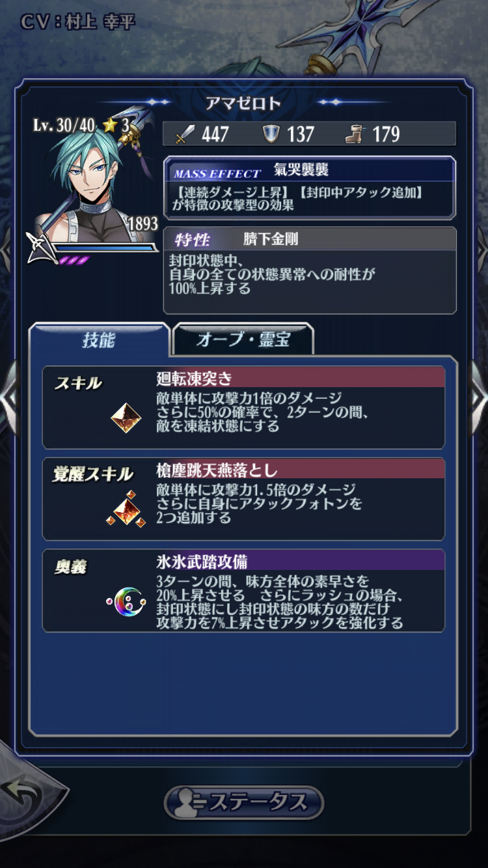
Task: Open the ステータス button
Action: [x=244, y=803]
